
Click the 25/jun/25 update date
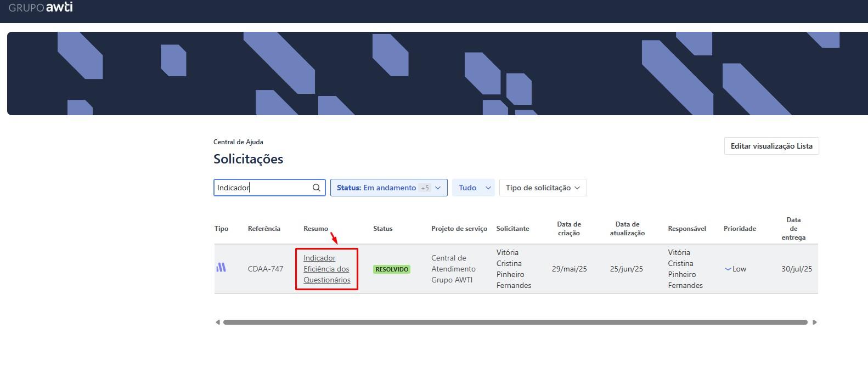(x=627, y=269)
